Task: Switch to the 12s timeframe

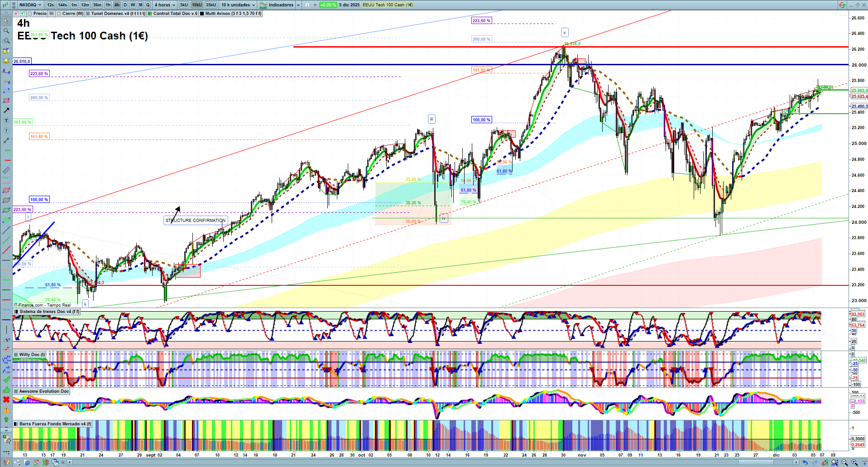Action: pyautogui.click(x=50, y=5)
